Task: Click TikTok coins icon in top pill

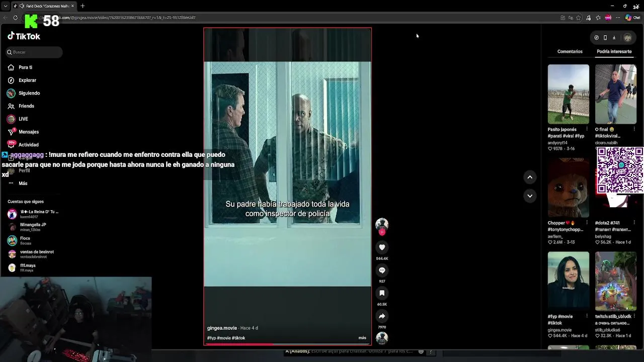Action: [x=596, y=38]
